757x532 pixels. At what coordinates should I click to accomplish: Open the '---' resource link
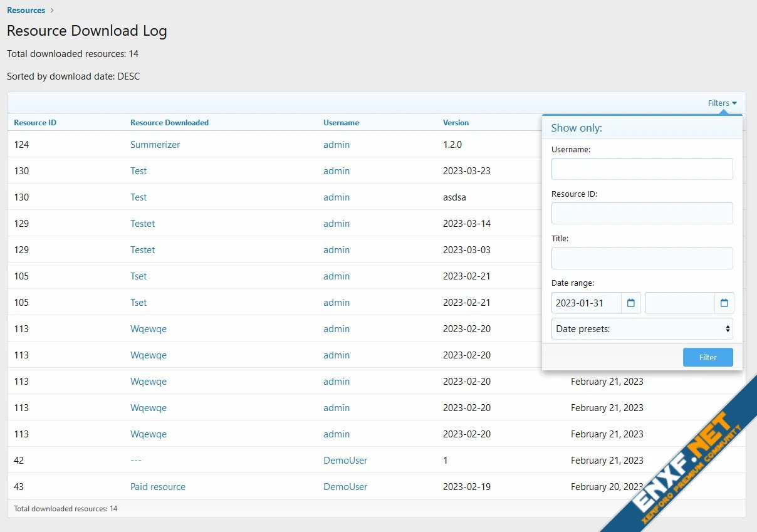tap(136, 461)
